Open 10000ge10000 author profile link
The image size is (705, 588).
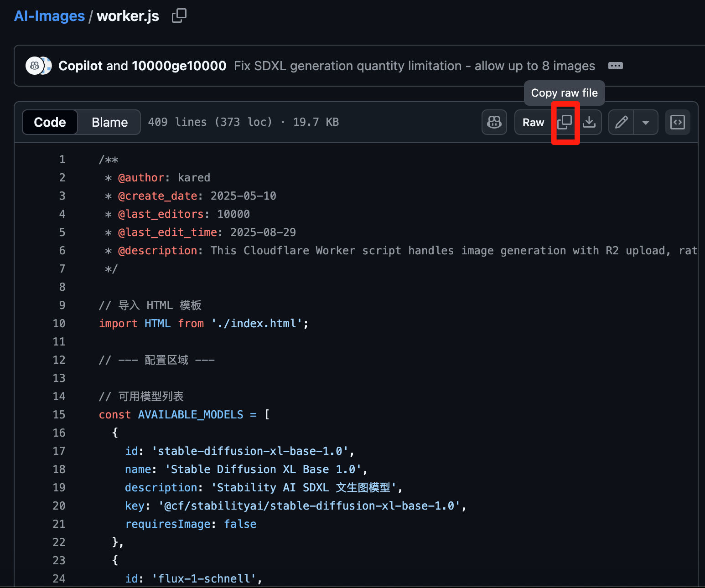click(179, 66)
